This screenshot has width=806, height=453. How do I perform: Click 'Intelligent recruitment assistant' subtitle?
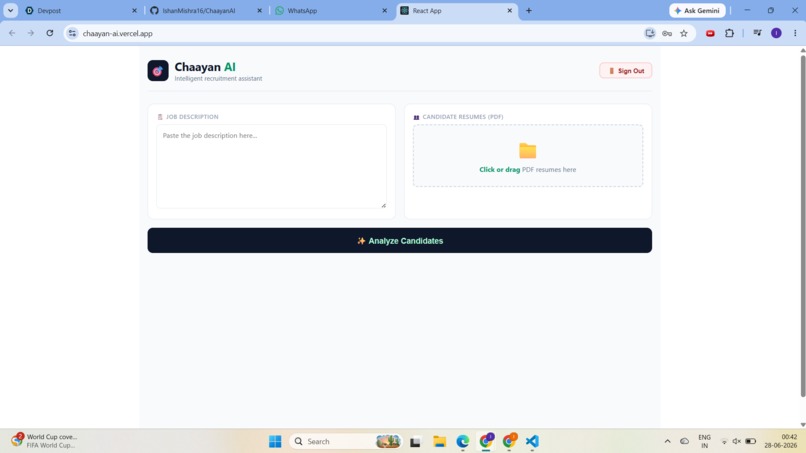tap(218, 79)
